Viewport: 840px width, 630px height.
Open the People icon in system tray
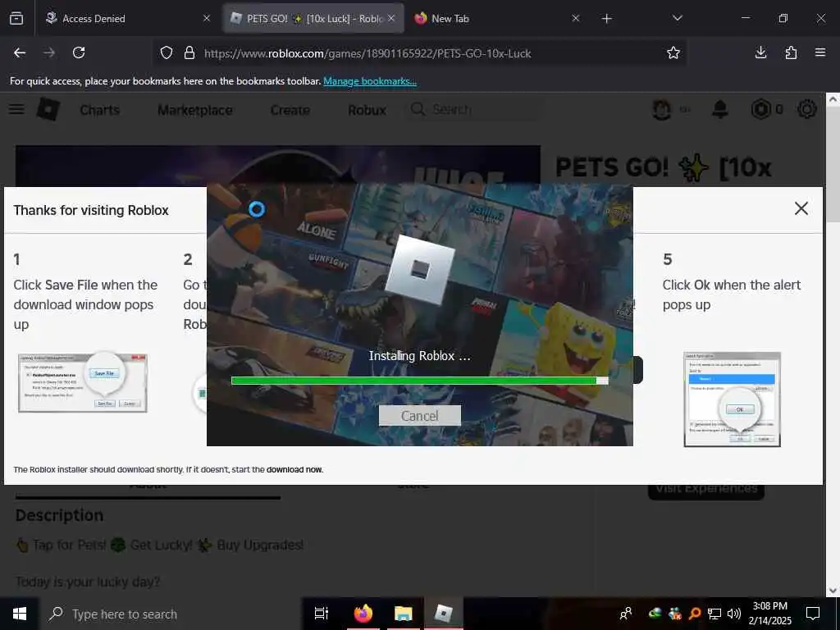pos(626,614)
